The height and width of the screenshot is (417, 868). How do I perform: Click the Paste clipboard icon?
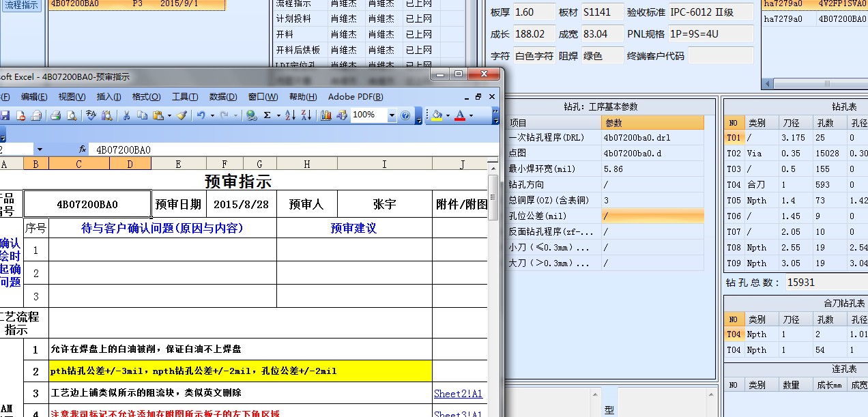click(158, 115)
